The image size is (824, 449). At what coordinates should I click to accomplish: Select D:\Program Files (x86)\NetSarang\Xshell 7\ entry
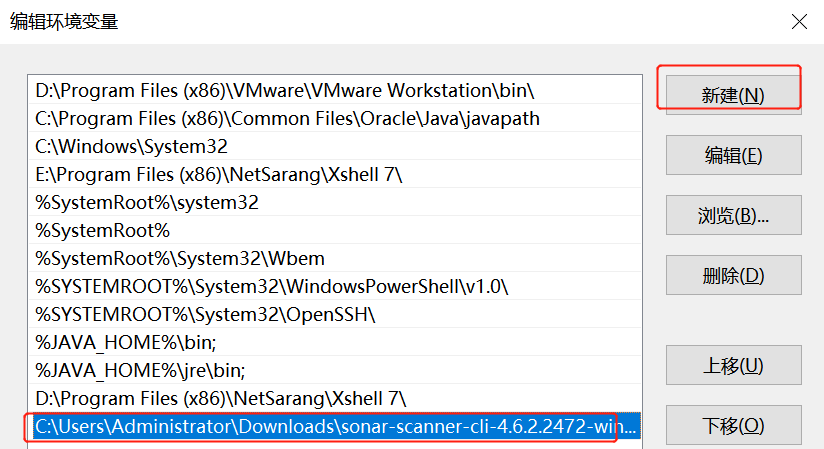pyautogui.click(x=335, y=398)
